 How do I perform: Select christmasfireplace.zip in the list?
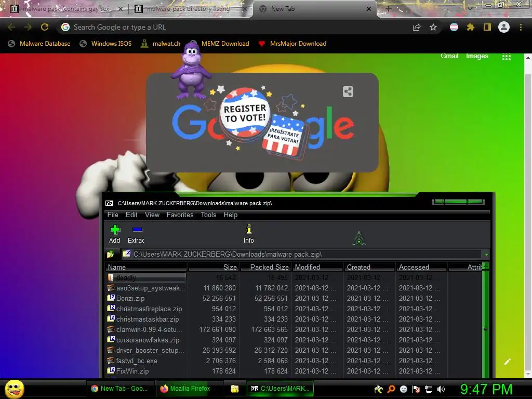coord(294,309)
